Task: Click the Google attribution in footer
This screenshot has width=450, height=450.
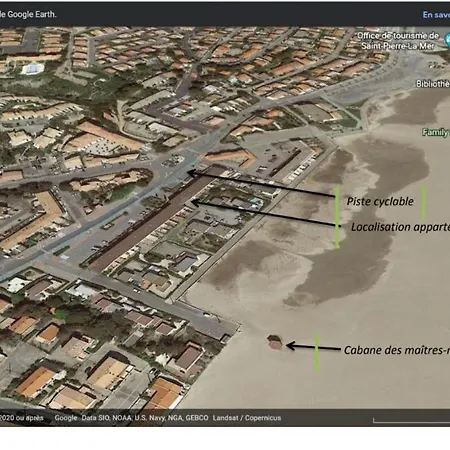Action: pyautogui.click(x=66, y=418)
